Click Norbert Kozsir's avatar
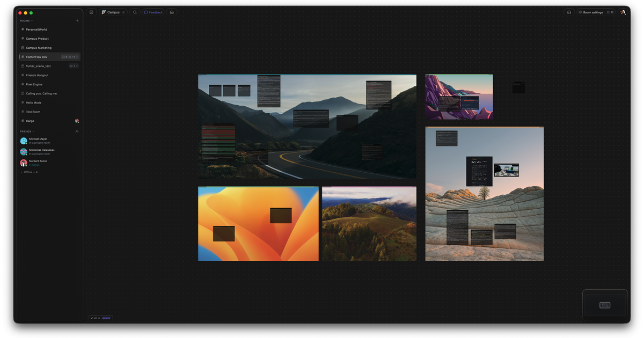 (x=24, y=163)
